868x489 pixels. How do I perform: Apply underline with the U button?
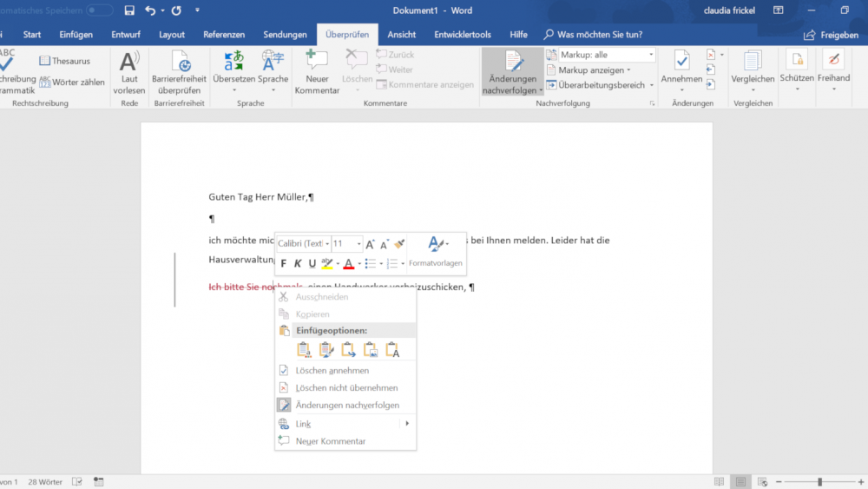point(312,263)
